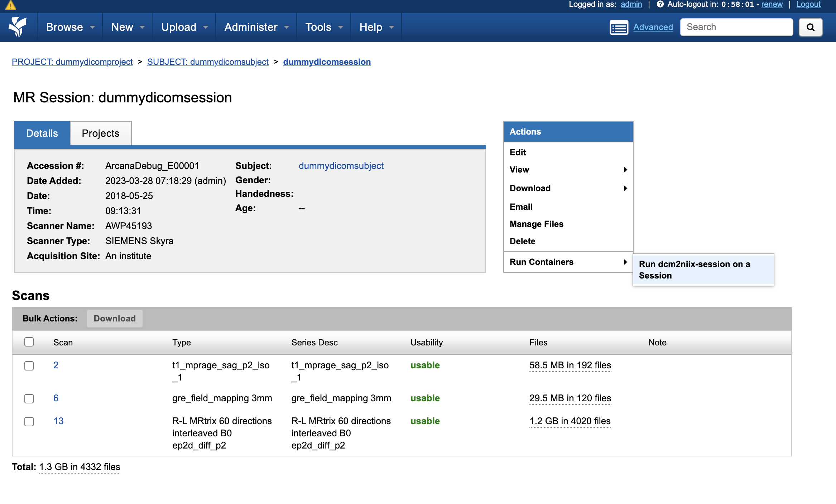
Task: Open scan 6 link
Action: [56, 398]
